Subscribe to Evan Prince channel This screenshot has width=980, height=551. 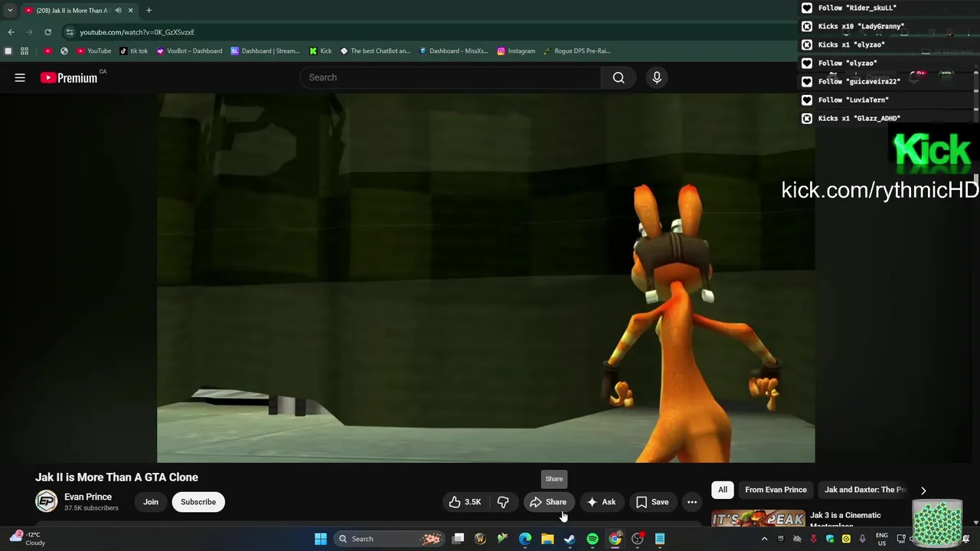point(198,502)
